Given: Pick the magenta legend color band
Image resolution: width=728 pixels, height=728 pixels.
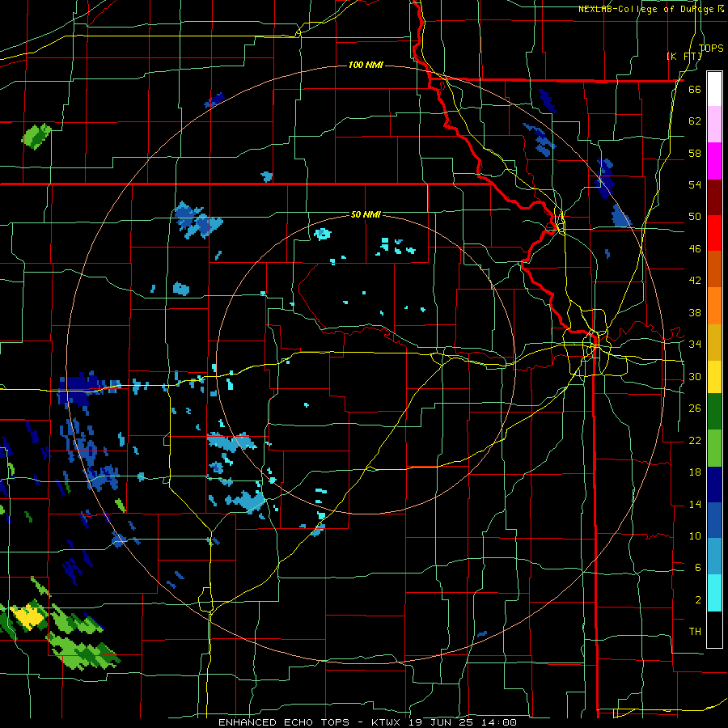Looking at the screenshot, I should (x=714, y=161).
